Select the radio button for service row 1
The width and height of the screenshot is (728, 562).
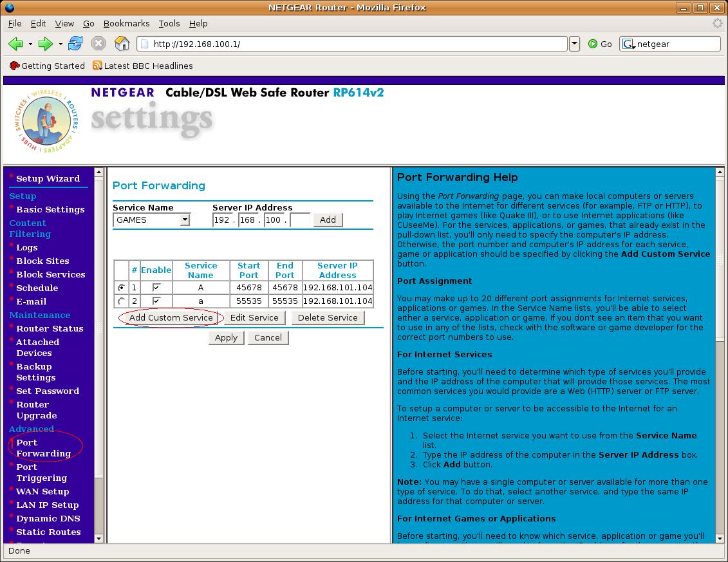tap(122, 288)
